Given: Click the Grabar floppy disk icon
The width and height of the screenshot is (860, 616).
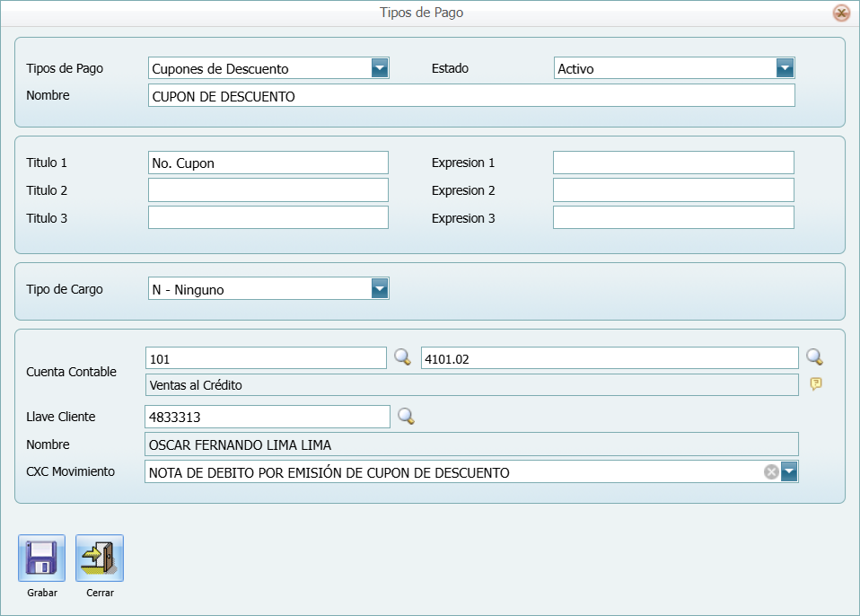Looking at the screenshot, I should tap(40, 556).
